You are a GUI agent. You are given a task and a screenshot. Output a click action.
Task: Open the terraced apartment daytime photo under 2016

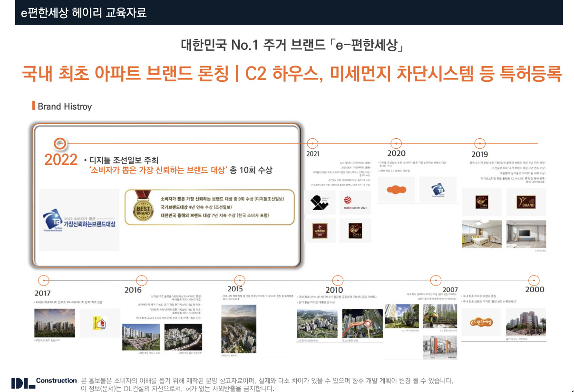[x=141, y=337]
